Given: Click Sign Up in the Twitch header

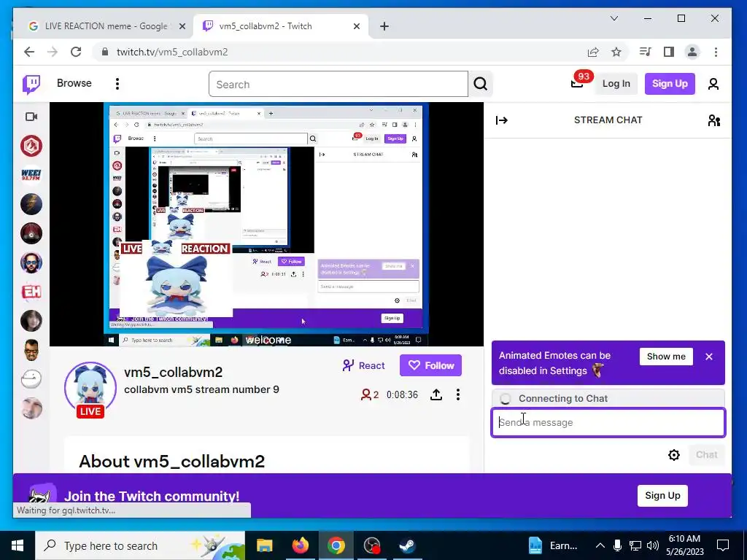Looking at the screenshot, I should (x=670, y=84).
